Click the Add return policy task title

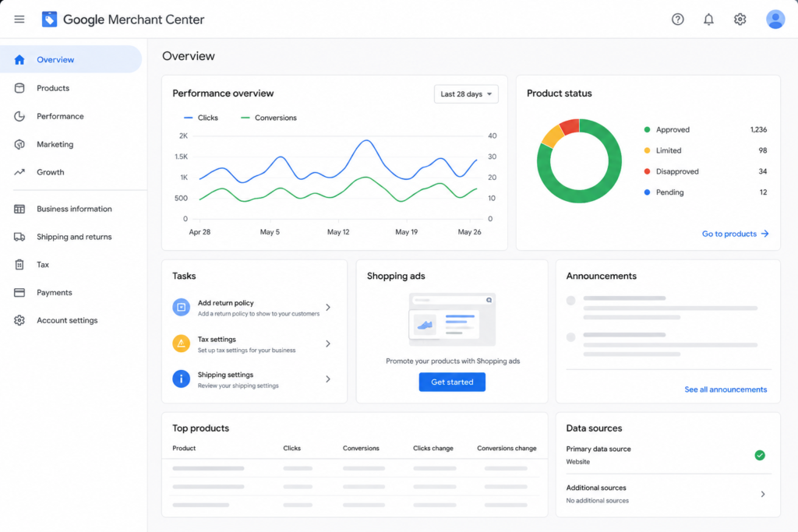(225, 303)
